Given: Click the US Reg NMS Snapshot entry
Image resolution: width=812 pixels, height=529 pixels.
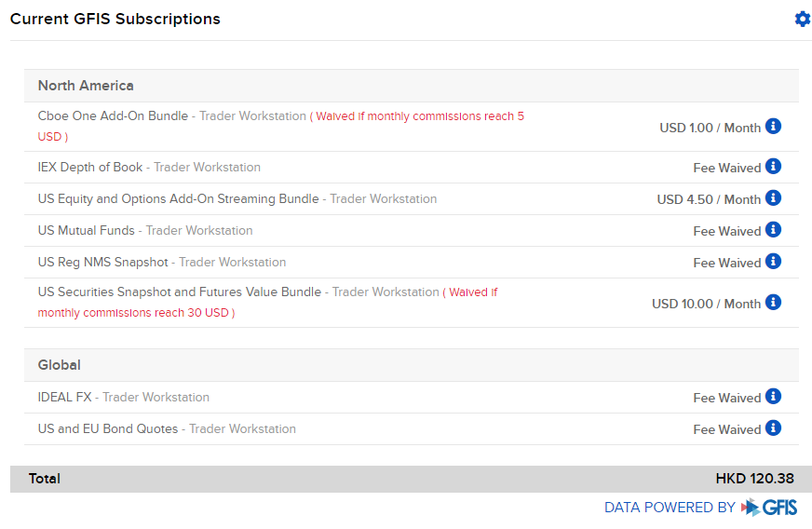Looking at the screenshot, I should tap(103, 263).
